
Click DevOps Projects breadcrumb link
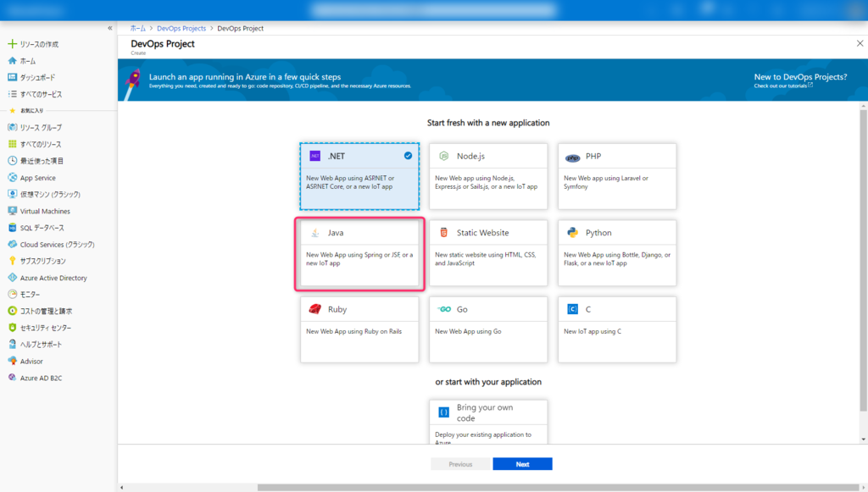coord(181,28)
